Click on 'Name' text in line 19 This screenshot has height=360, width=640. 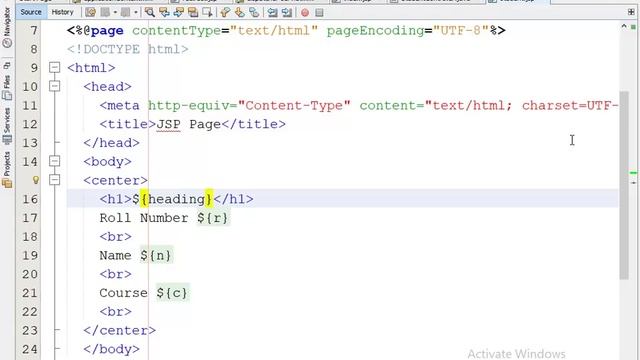tap(116, 256)
